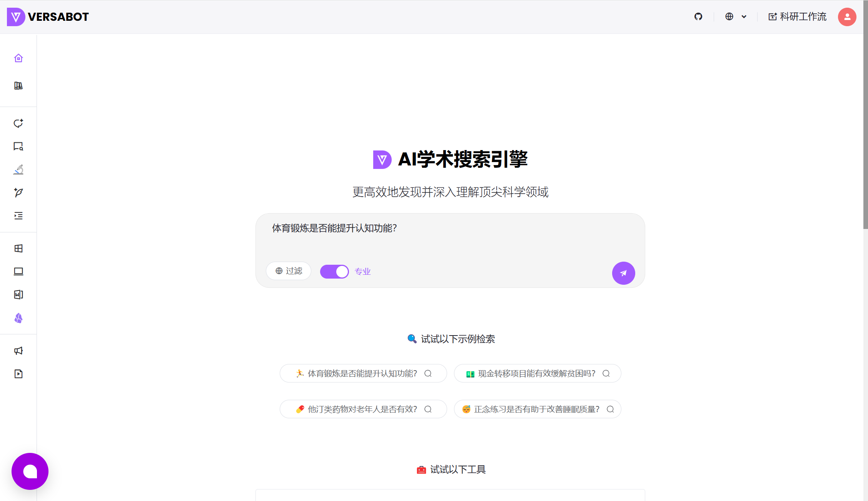Click the grid panel icon in the sidebar
868x501 pixels.
18,248
